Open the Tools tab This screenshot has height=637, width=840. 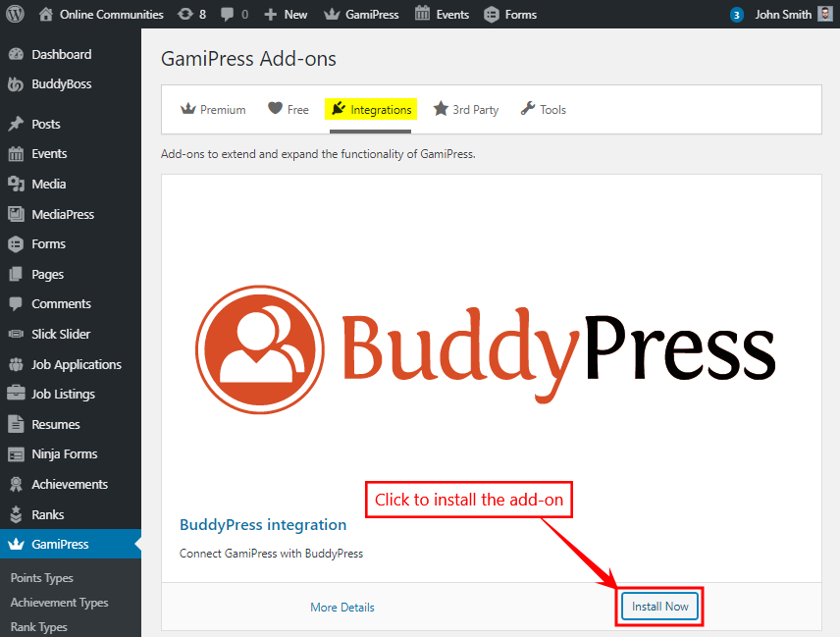[543, 109]
